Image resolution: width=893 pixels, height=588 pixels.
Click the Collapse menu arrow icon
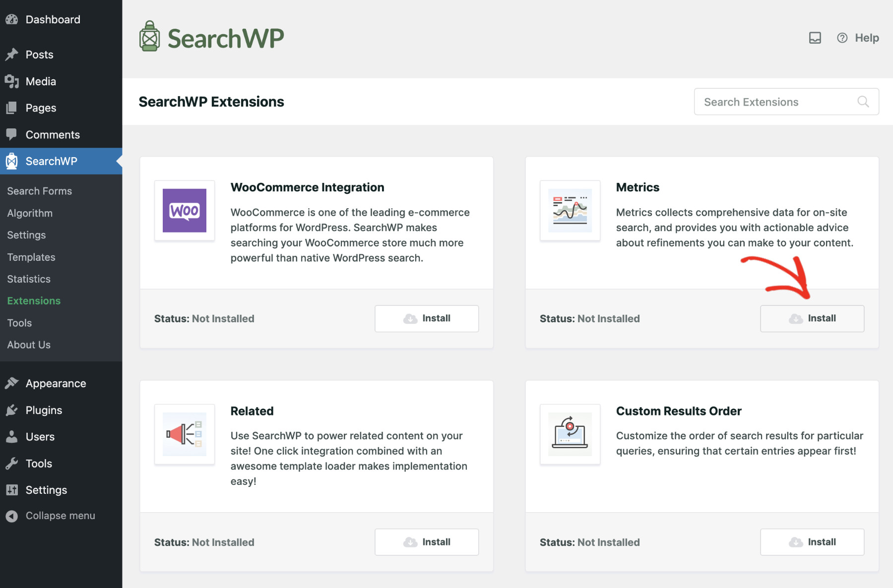coord(12,516)
